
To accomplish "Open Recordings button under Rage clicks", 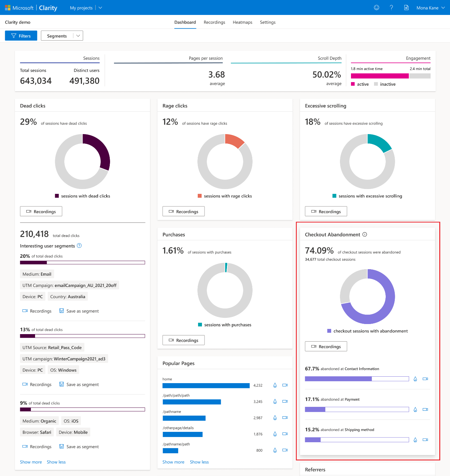I will [x=183, y=211].
